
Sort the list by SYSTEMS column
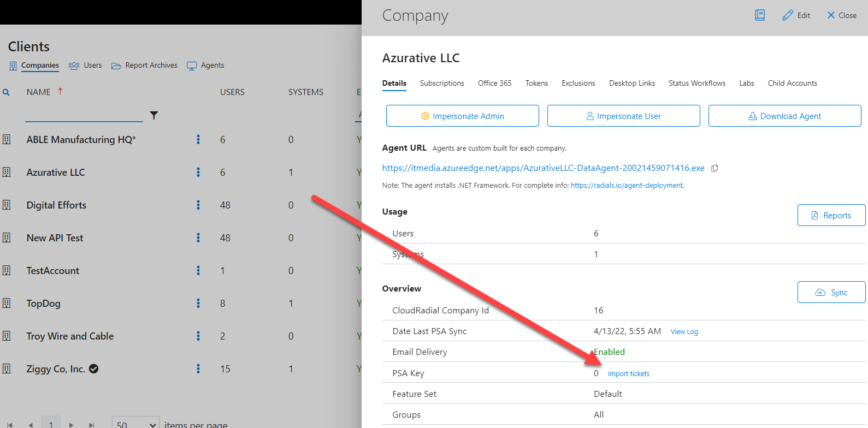pos(306,92)
